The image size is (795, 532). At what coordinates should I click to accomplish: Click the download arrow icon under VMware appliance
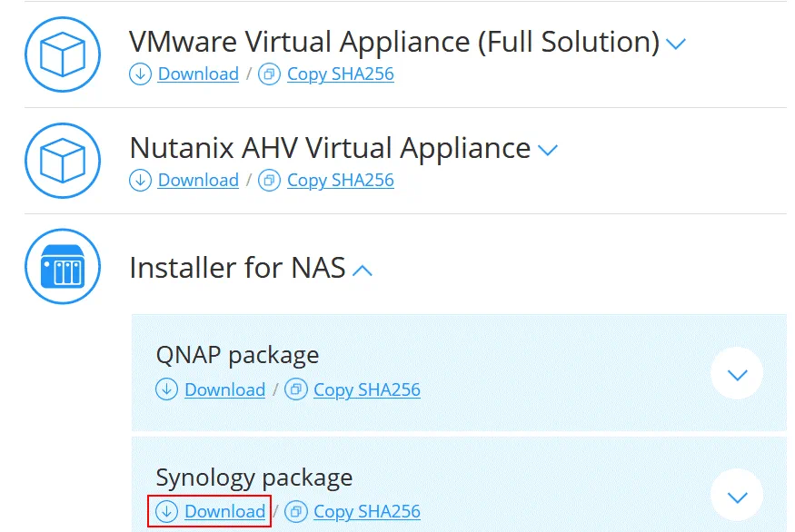coord(140,74)
